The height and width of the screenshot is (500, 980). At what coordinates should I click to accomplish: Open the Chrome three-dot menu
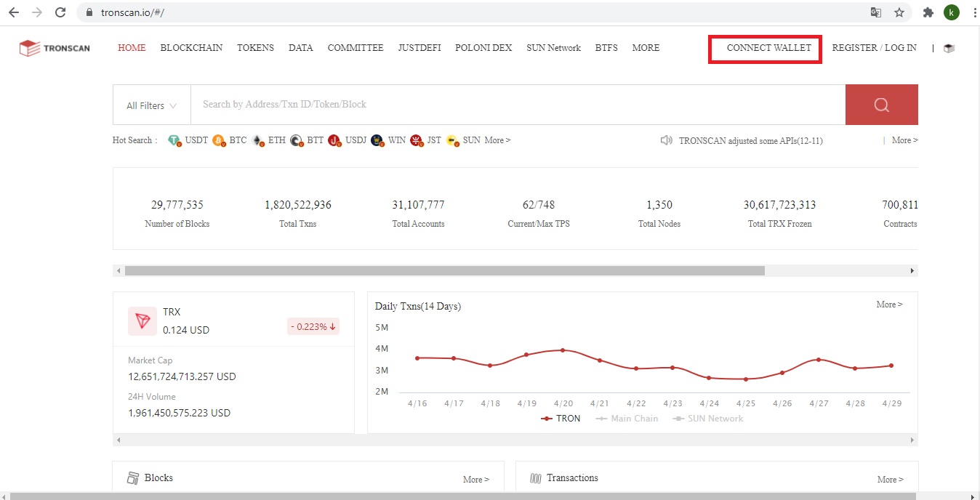[973, 12]
